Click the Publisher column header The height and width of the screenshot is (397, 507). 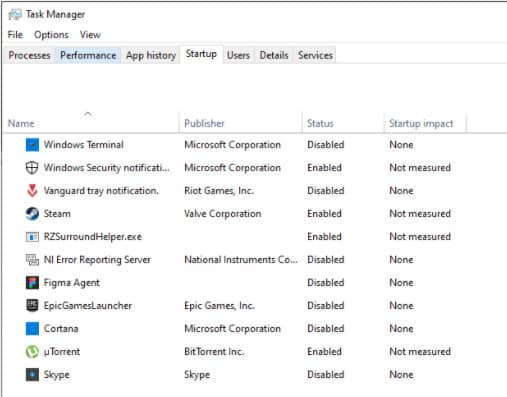pos(204,123)
